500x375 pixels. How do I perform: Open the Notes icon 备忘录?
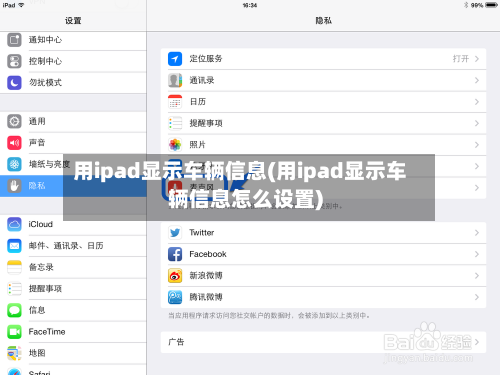(14, 267)
